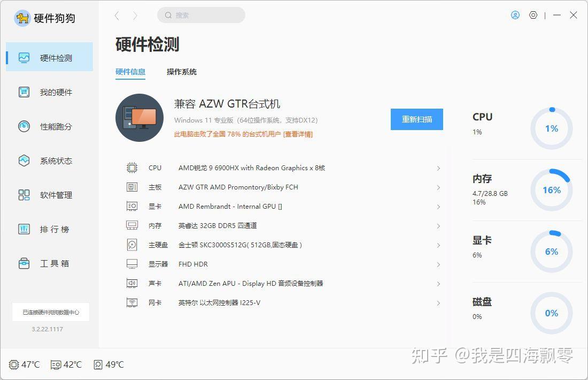Click the GPU temperature icon showing 42°C
588x380 pixels.
(x=55, y=364)
